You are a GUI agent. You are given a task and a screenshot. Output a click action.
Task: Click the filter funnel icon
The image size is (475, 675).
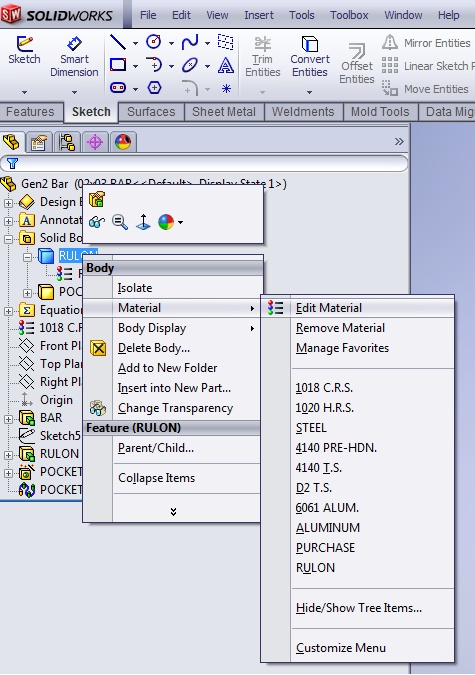coord(12,163)
